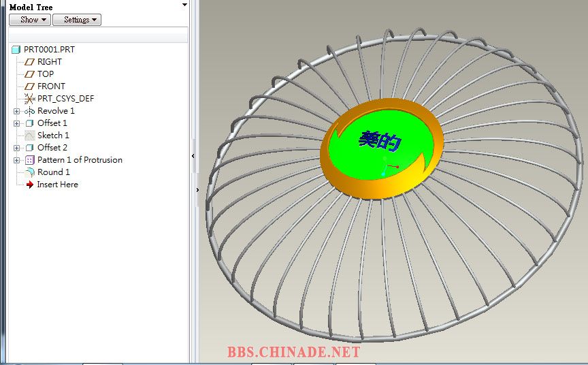The width and height of the screenshot is (588, 365).
Task: Click the coordinate system triad in viewport
Action: pyautogui.click(x=389, y=167)
